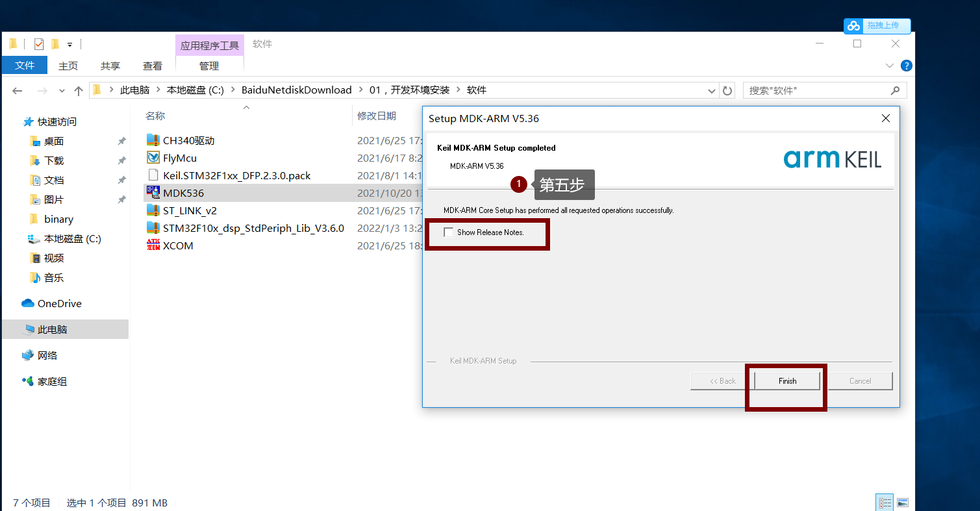Screen dimensions: 980x511
Task: Close the Setup MDK-ARM V5.36 dialog
Action: (885, 118)
